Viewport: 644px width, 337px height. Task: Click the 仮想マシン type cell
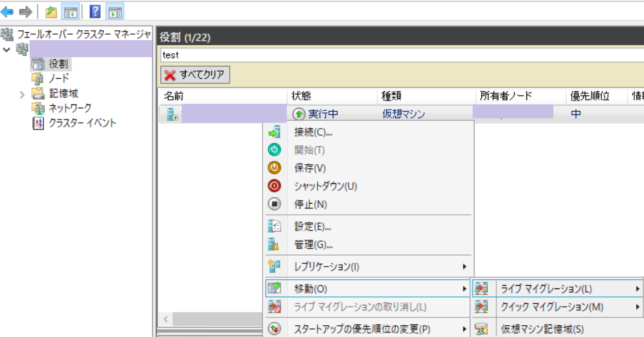(x=403, y=114)
